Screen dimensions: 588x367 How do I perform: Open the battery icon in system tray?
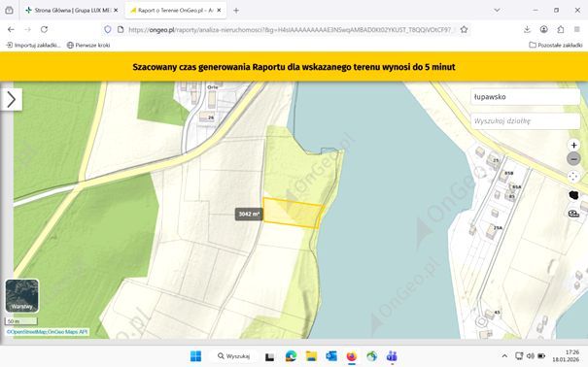click(541, 355)
